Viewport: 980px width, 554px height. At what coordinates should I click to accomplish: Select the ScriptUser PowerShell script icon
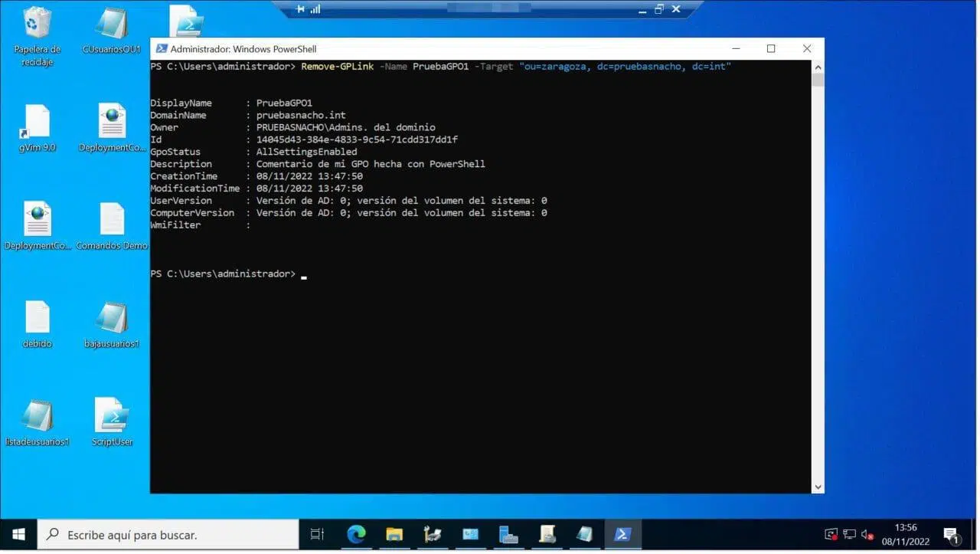click(x=112, y=416)
